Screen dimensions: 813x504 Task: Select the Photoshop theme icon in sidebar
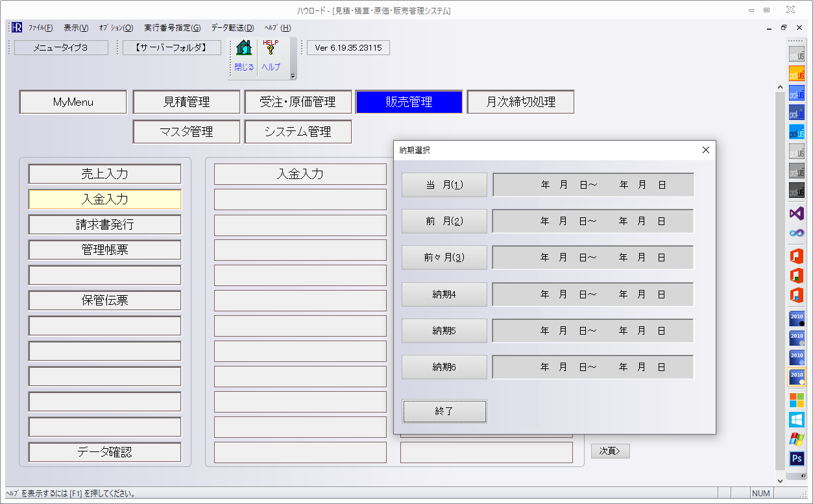click(796, 459)
